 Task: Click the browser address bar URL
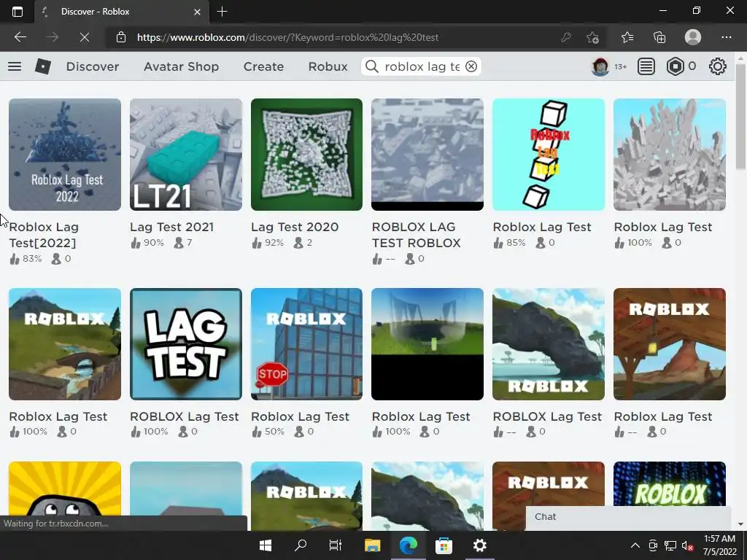point(287,37)
